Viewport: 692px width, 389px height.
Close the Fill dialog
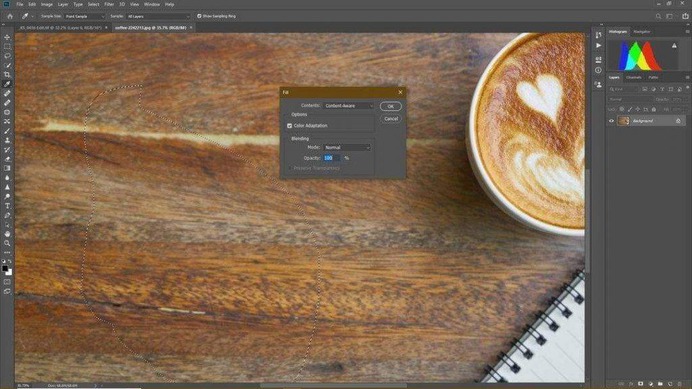(x=400, y=92)
